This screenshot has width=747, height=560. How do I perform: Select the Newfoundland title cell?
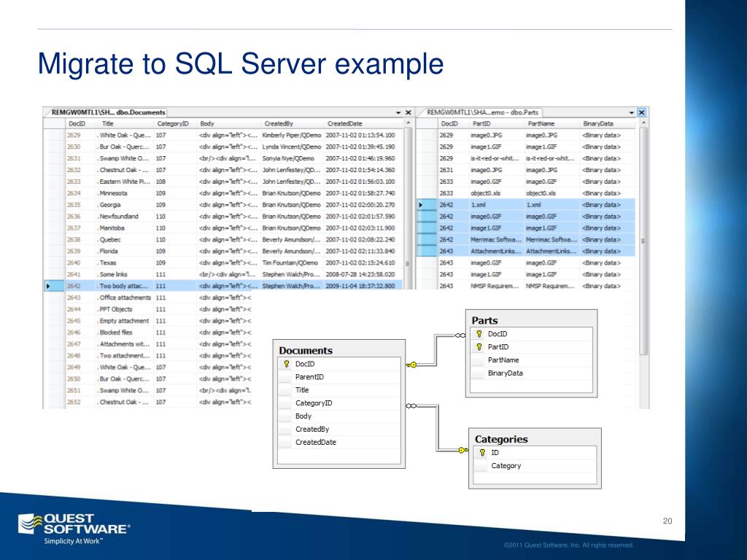125,217
